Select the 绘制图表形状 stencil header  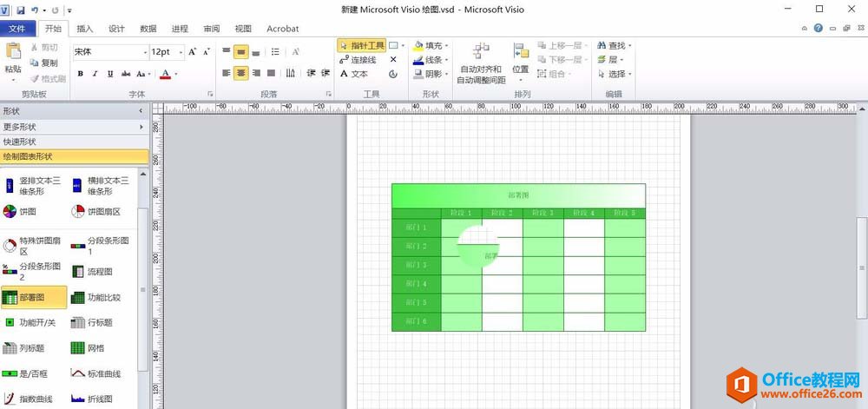coord(75,156)
